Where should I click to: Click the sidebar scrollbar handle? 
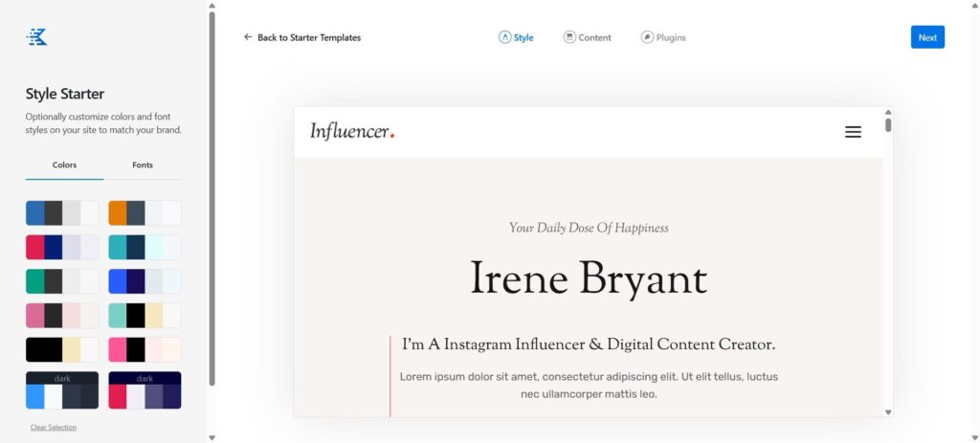(x=212, y=199)
